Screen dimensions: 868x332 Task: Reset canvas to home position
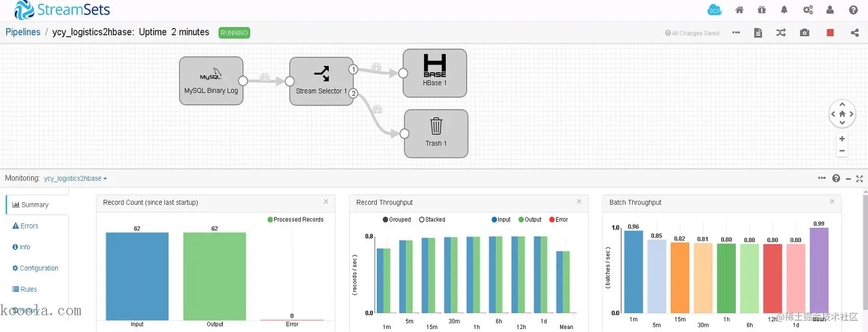coord(842,114)
